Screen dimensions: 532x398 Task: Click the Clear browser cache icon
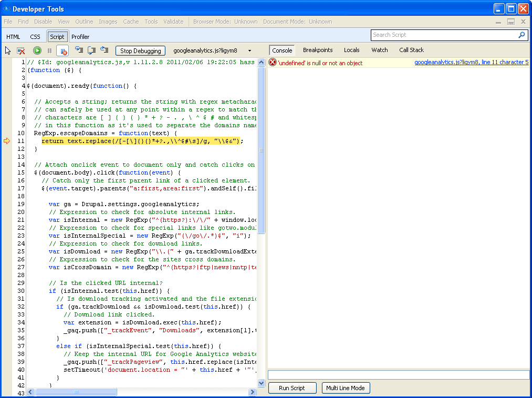(x=21, y=51)
